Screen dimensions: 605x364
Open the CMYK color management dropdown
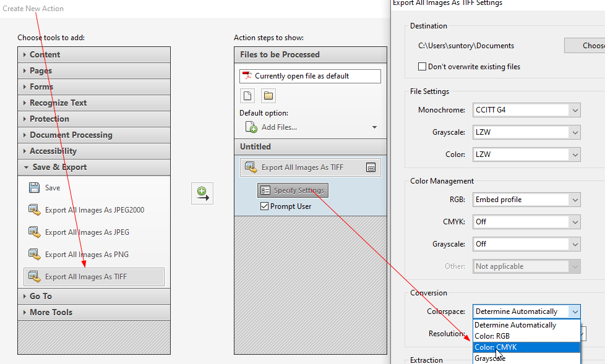pyautogui.click(x=526, y=222)
